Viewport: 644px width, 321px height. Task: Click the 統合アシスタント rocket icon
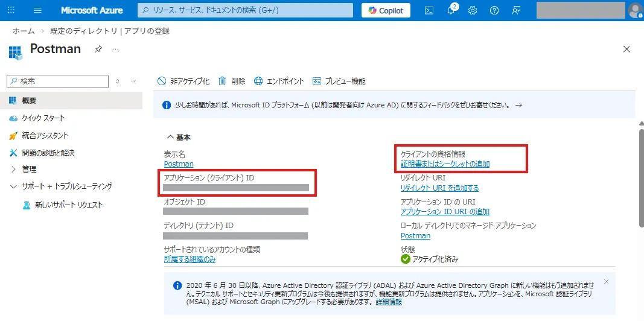click(13, 136)
